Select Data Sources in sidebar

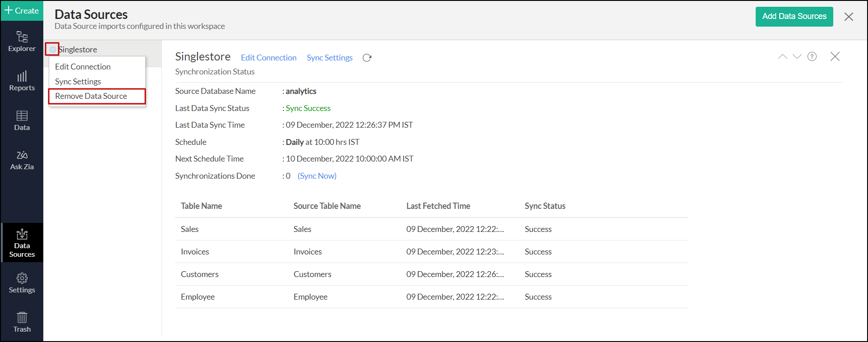pyautogui.click(x=22, y=243)
